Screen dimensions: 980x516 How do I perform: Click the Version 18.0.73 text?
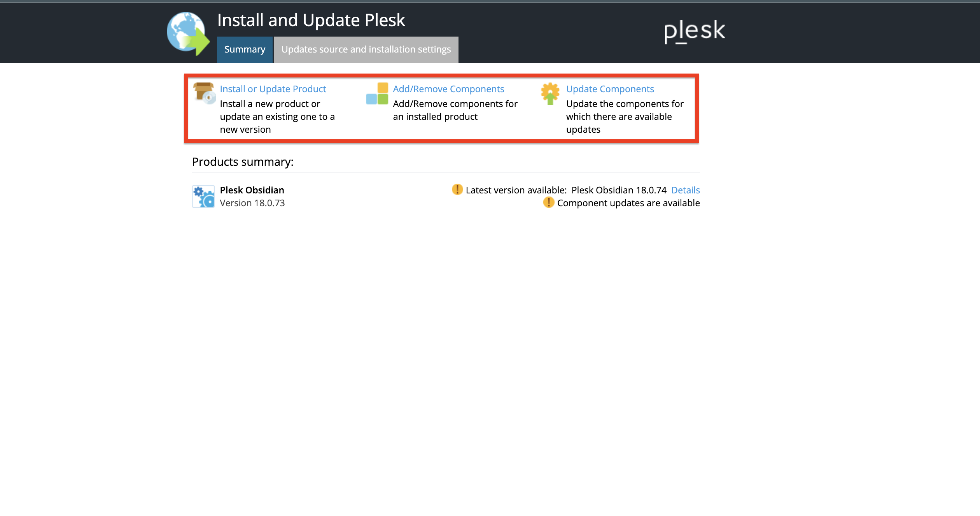point(252,203)
